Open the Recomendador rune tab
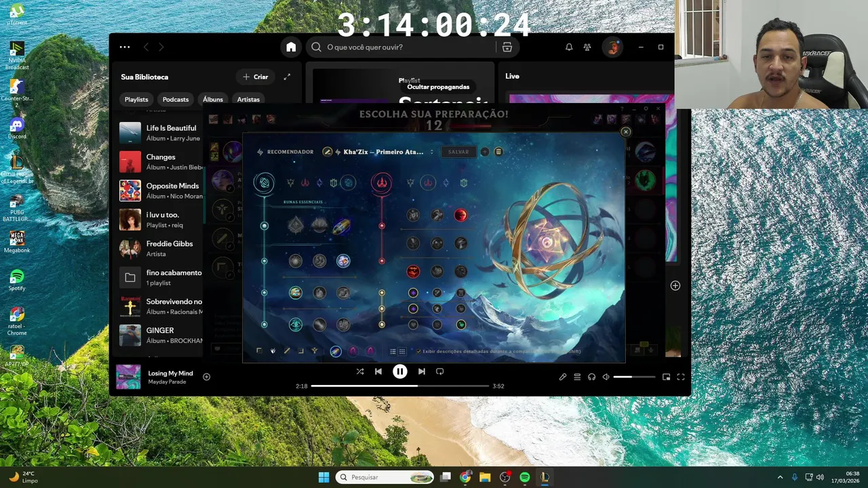 point(285,152)
